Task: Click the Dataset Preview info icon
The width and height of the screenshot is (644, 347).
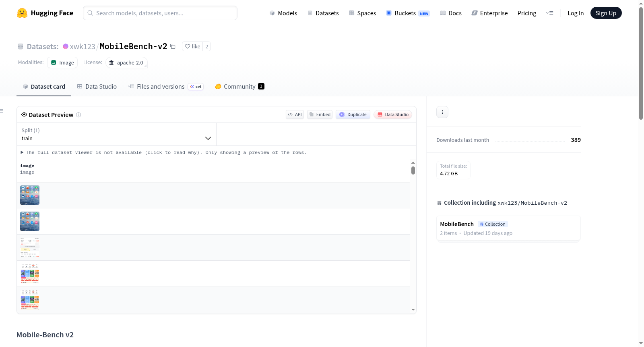Action: coord(78,115)
